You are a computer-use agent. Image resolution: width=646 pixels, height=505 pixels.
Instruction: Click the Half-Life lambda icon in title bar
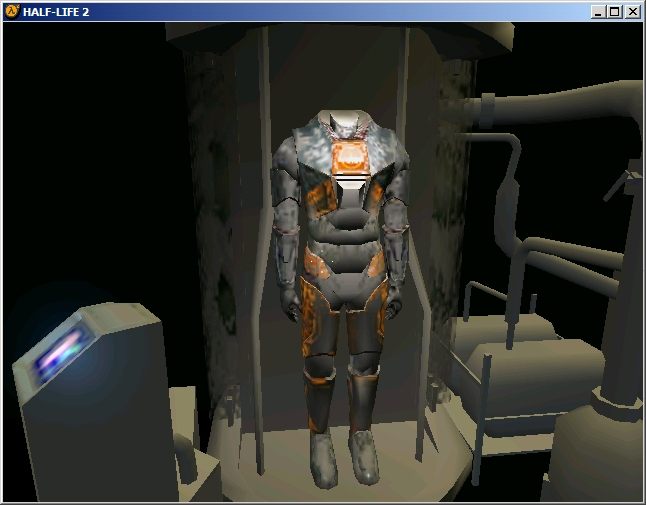pyautogui.click(x=11, y=11)
